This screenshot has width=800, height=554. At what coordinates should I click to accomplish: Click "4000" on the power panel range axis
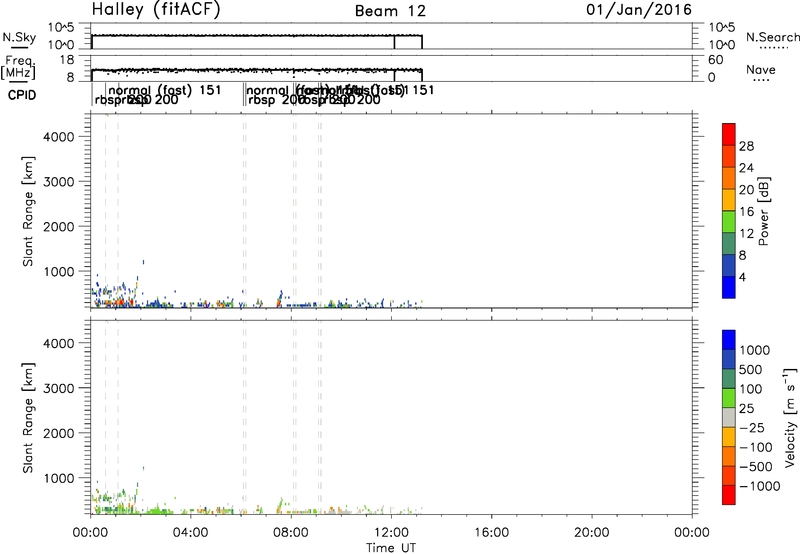59,137
